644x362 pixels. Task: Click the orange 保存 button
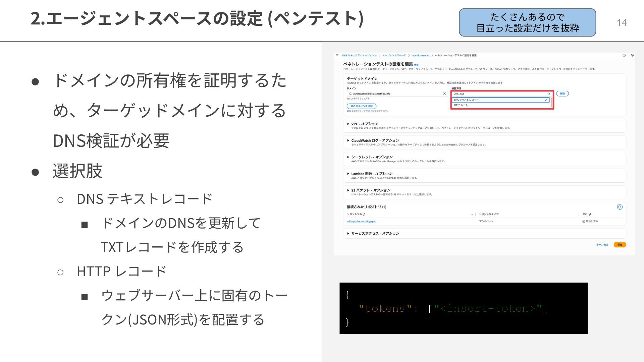tap(620, 245)
